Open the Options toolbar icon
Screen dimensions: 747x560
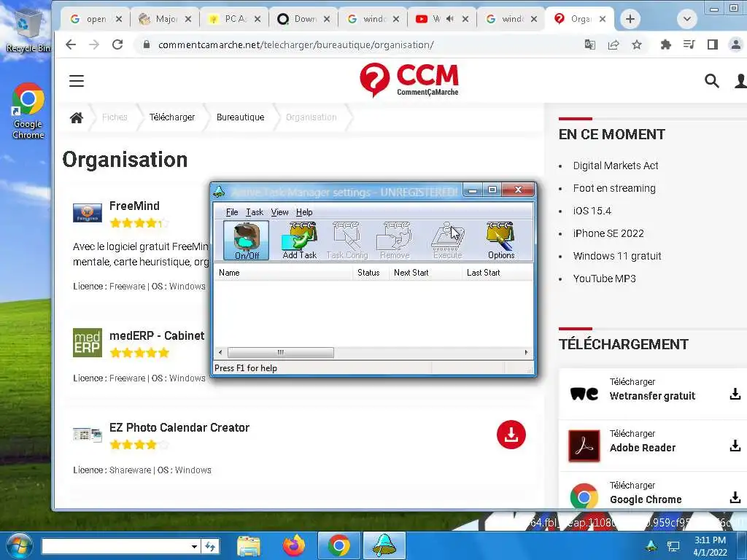click(x=500, y=241)
